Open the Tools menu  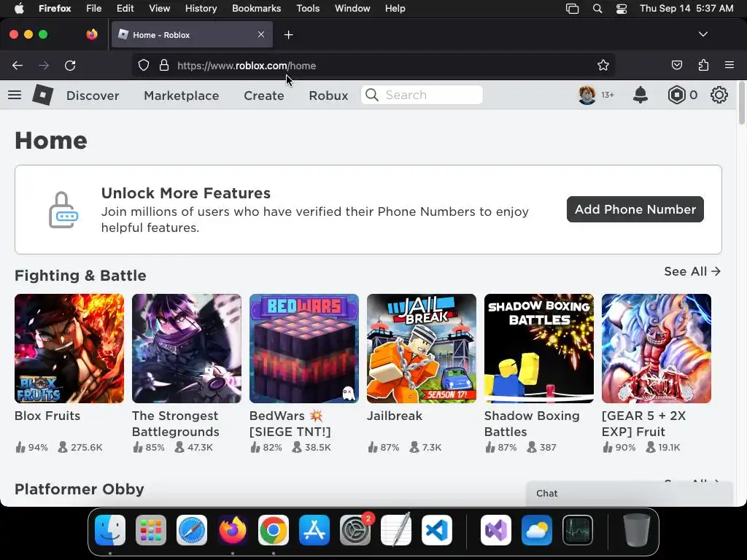click(x=308, y=9)
